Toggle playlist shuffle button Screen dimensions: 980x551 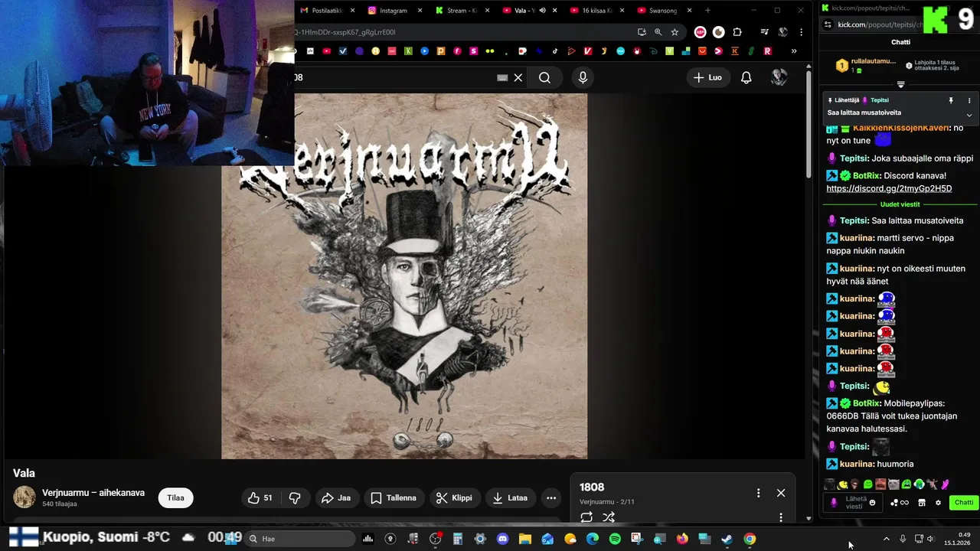click(609, 517)
